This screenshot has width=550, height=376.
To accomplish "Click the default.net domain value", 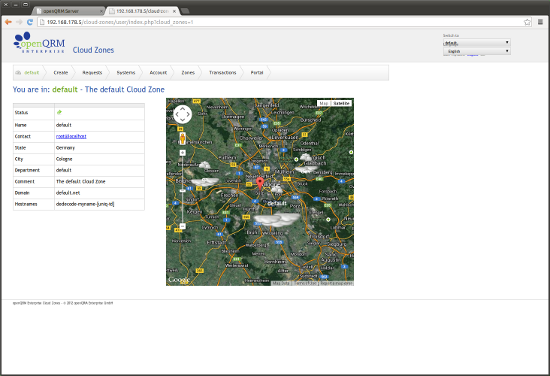I will (x=68, y=193).
